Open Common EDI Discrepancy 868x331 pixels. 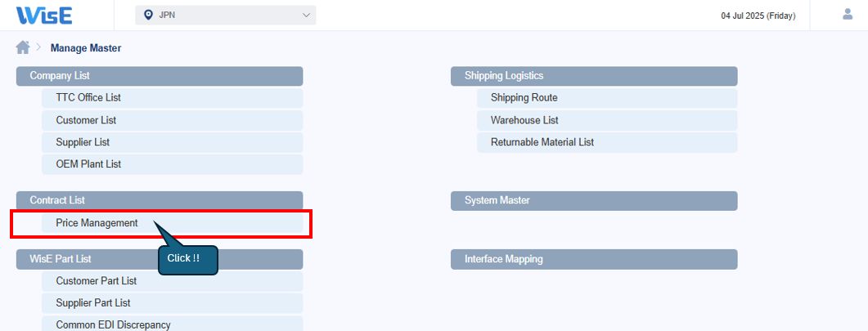pyautogui.click(x=113, y=324)
